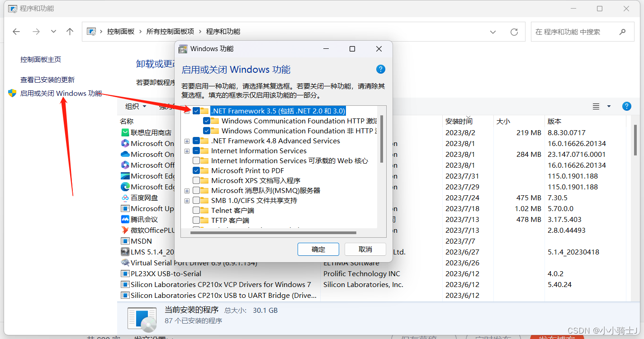Click the features list vertical scrollbar
This screenshot has height=339, width=644.
click(x=382, y=139)
